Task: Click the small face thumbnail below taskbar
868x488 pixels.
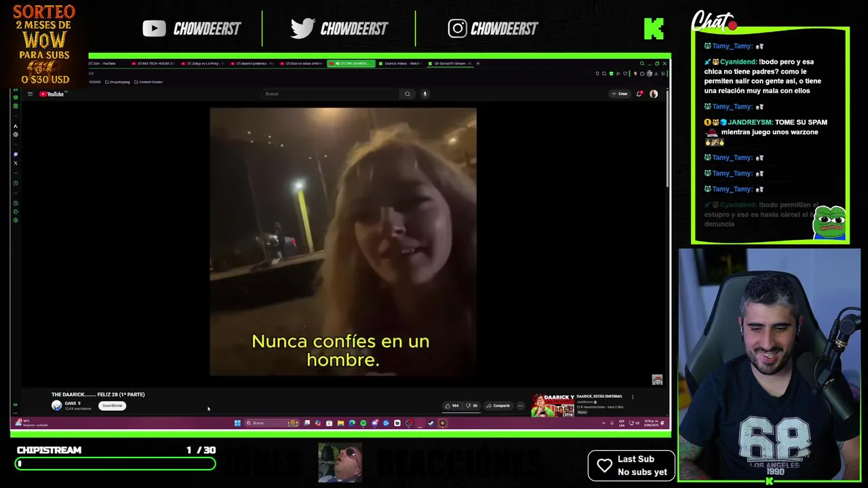Action: click(x=340, y=463)
